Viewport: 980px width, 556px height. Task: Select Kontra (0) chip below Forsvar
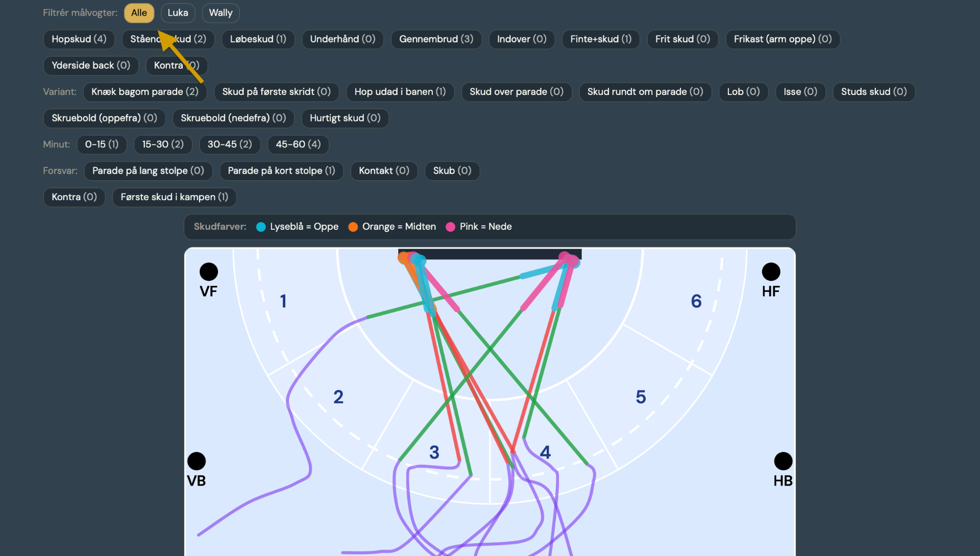74,197
